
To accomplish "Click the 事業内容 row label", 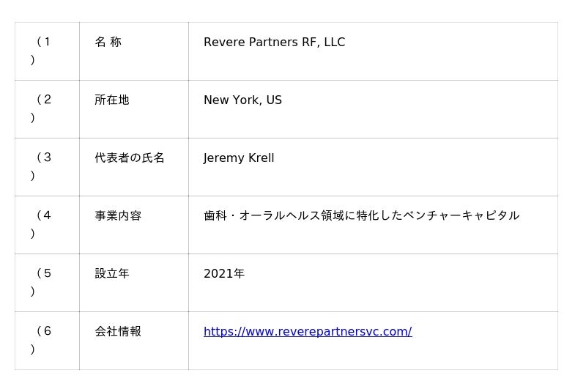I will click(x=118, y=215).
